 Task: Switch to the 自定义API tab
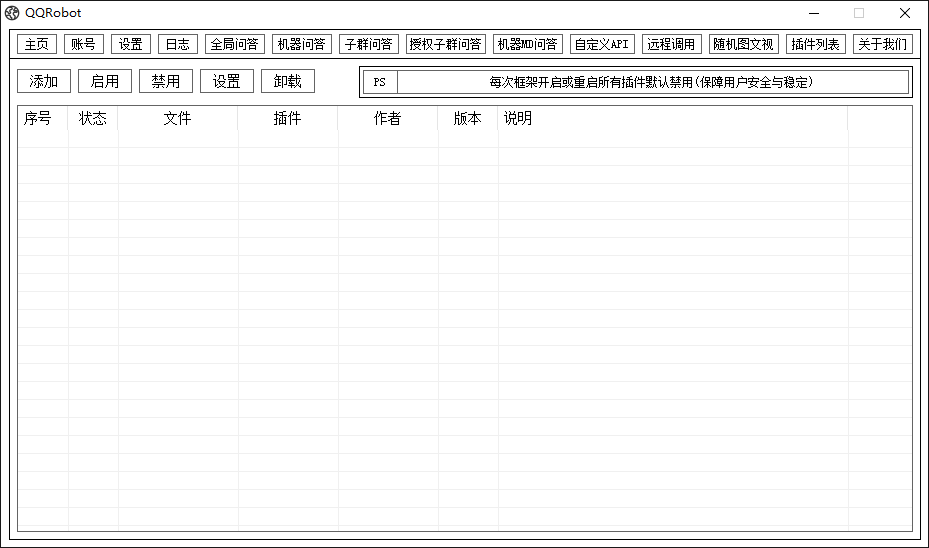602,44
